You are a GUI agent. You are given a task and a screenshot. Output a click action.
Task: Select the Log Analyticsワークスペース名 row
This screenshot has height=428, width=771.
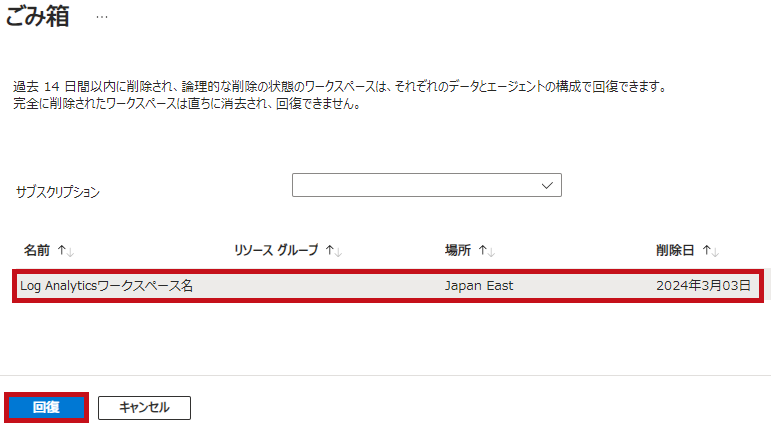point(388,286)
